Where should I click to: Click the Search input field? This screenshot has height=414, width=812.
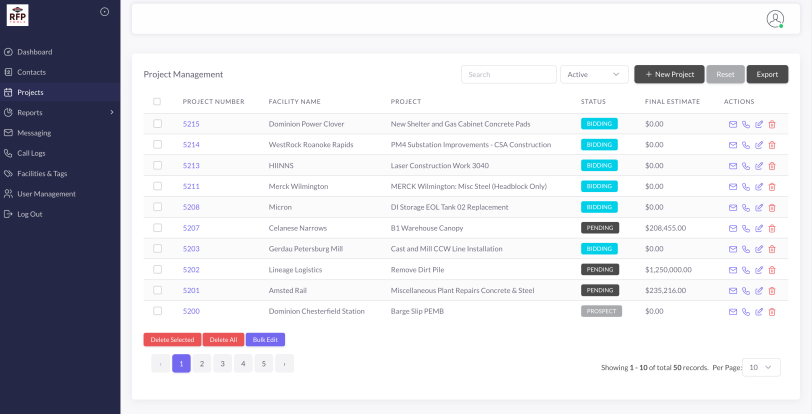[508, 74]
